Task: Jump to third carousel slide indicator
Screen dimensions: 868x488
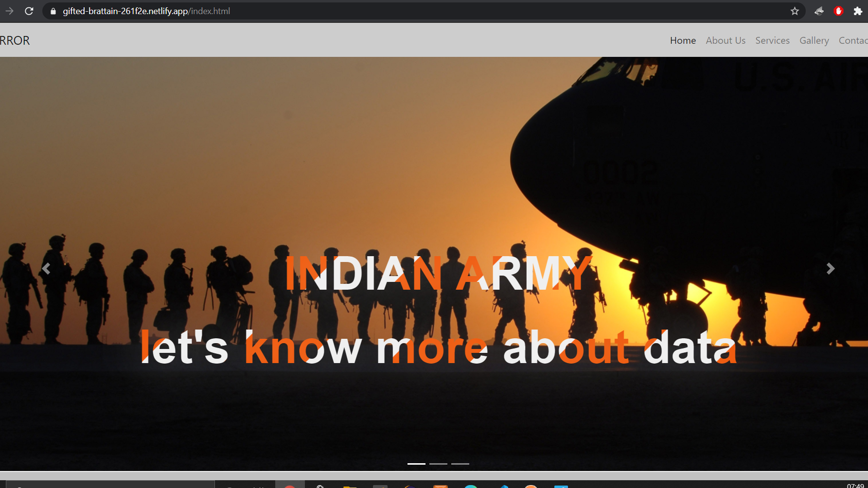Action: [460, 464]
